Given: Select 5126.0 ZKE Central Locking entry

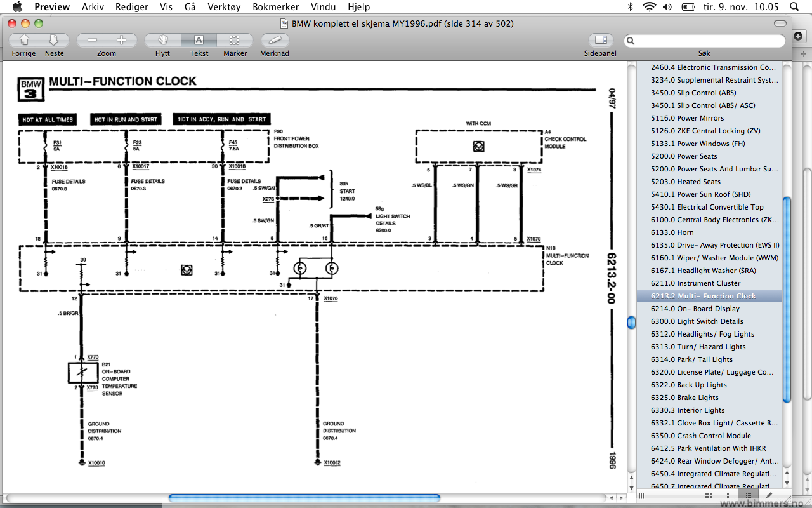Looking at the screenshot, I should click(x=709, y=131).
